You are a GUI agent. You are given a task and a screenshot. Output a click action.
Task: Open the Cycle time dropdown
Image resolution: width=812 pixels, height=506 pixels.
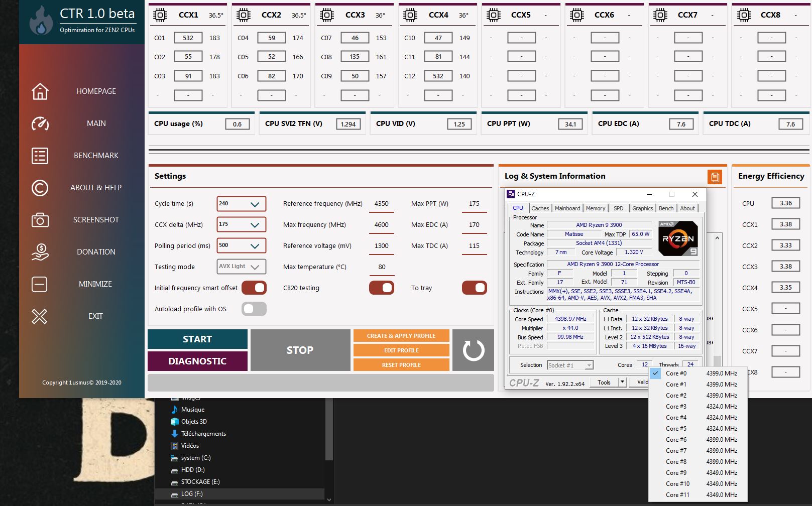tap(242, 204)
